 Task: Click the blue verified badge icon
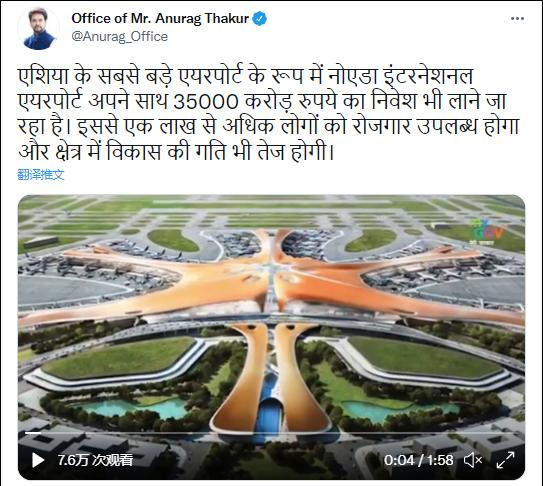259,18
